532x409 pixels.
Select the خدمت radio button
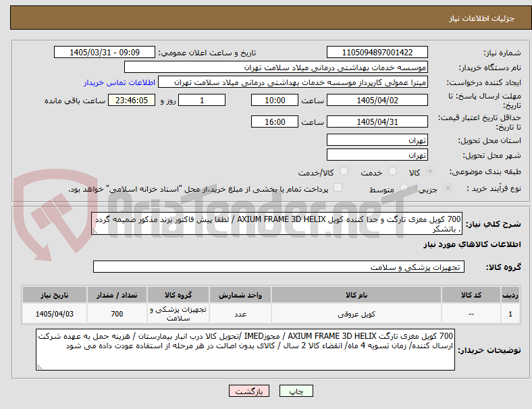[392, 171]
